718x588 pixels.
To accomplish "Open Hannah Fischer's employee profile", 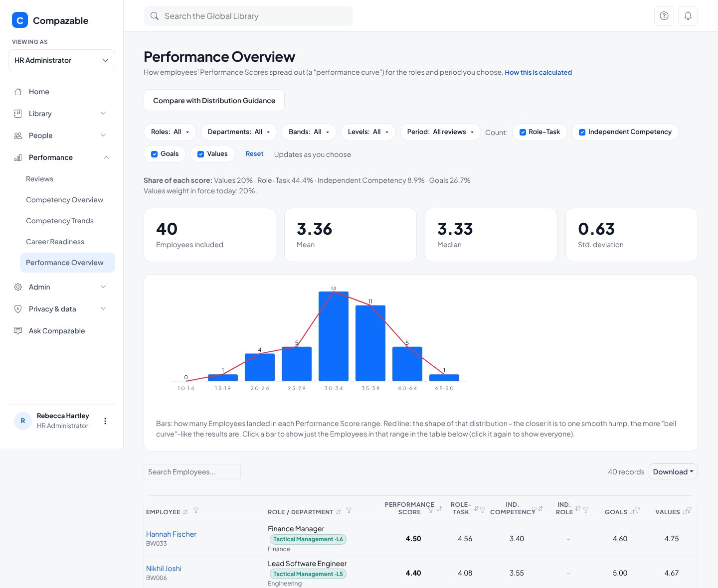I will (x=171, y=534).
